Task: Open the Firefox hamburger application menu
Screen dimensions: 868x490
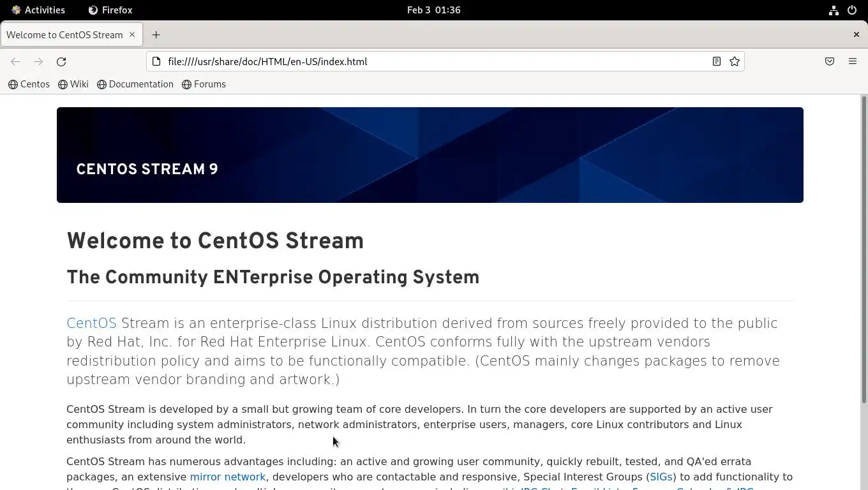Action: (853, 62)
